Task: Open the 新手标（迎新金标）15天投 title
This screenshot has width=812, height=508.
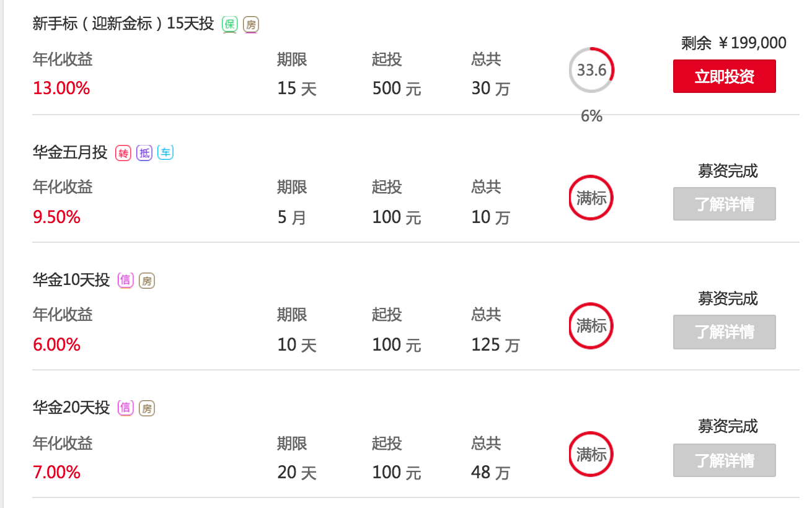Action: pos(123,24)
